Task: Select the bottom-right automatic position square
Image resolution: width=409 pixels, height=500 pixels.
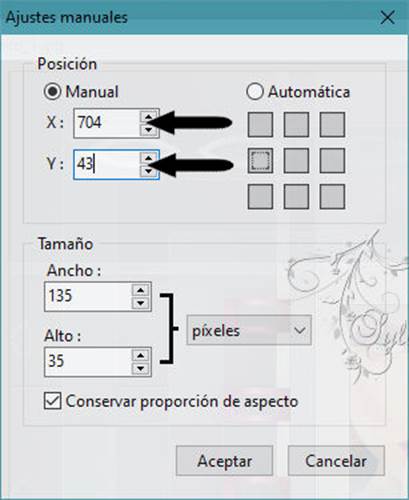Action: pyautogui.click(x=332, y=197)
